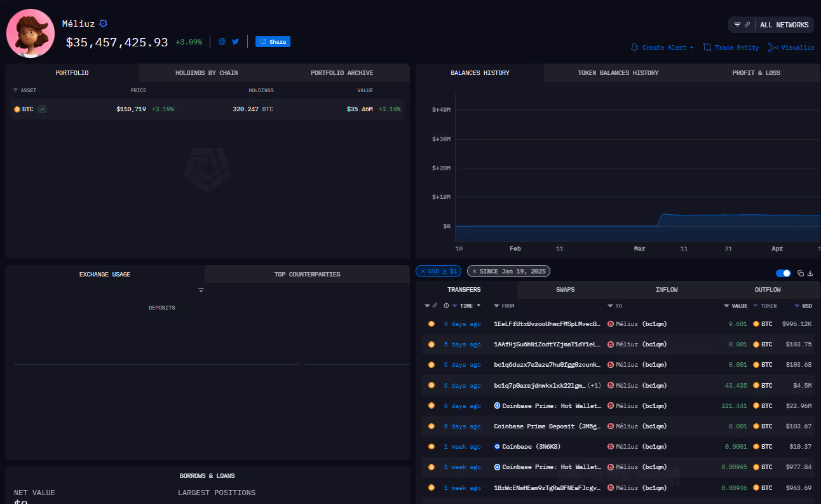Open the Méliuz Twitter profile icon

click(235, 42)
